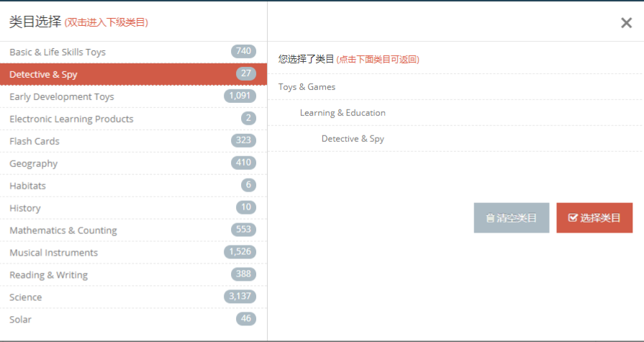Close the category selection dialog

(626, 23)
